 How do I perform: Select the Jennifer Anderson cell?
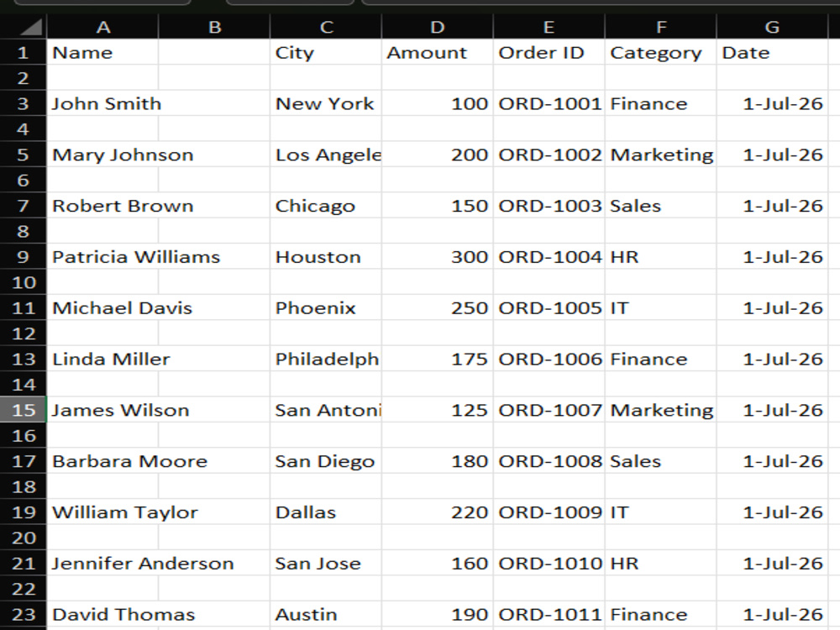tap(102, 563)
